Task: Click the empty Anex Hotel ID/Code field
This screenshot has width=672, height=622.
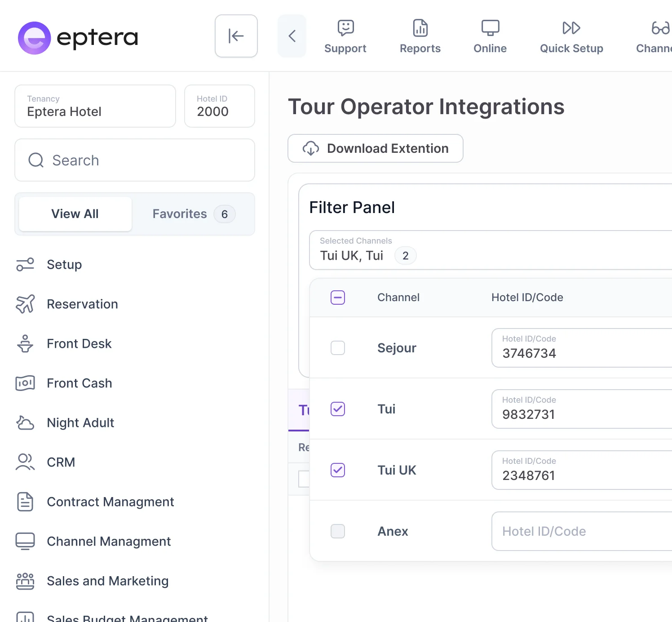Action: pyautogui.click(x=582, y=531)
